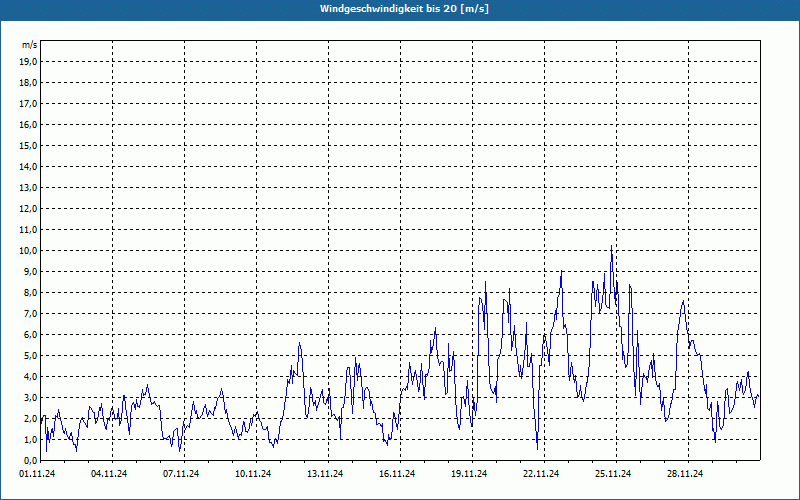The width and height of the screenshot is (800, 500).
Task: Click the 17,0 y-axis value
Action: click(x=28, y=104)
